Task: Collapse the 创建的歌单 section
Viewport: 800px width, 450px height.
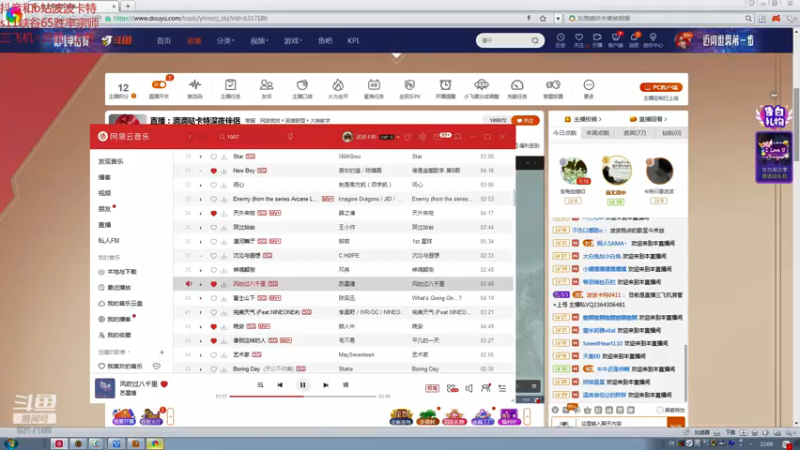Action: point(129,352)
